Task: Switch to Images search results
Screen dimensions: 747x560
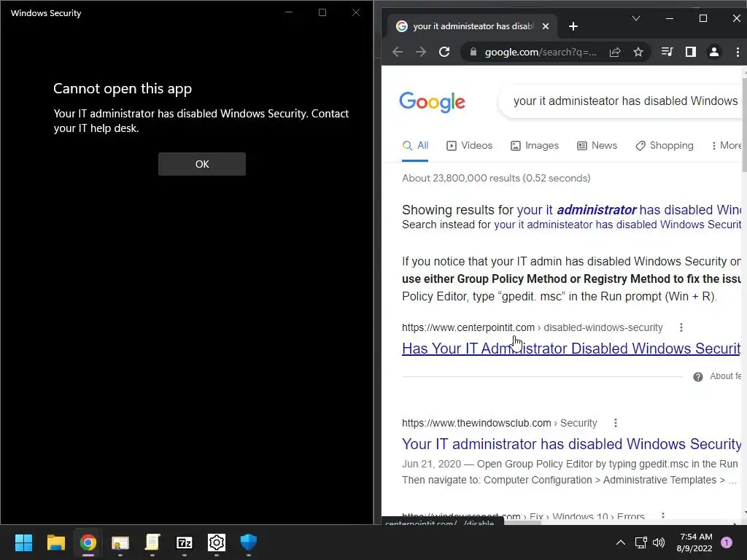Action: (x=535, y=146)
